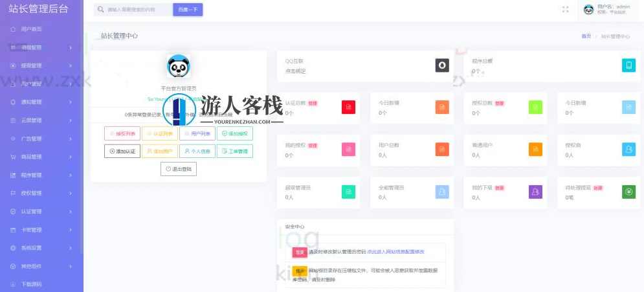Expand the 认证管理 chevron
The height and width of the screenshot is (292, 644).
71,212
